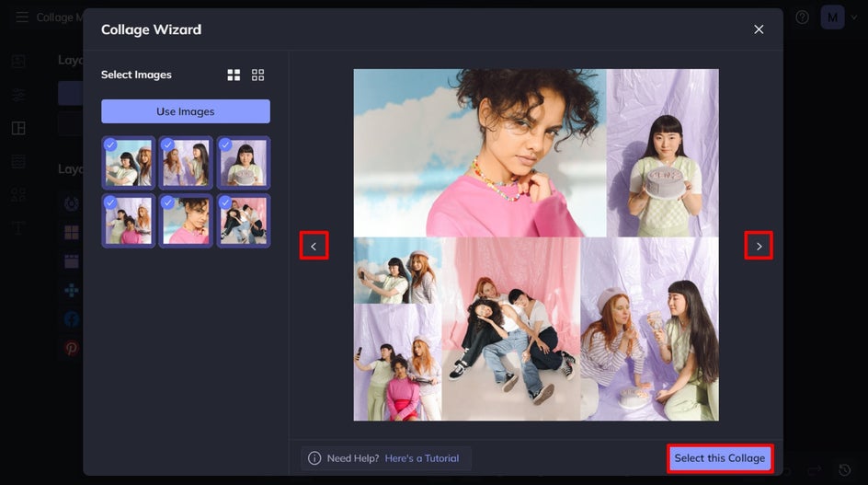Show the previous collage layout
This screenshot has height=485, width=868.
coord(314,246)
